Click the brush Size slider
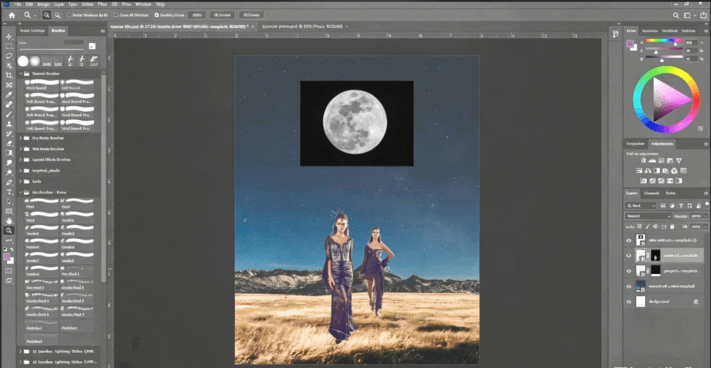This screenshot has width=711, height=368. pos(51,49)
